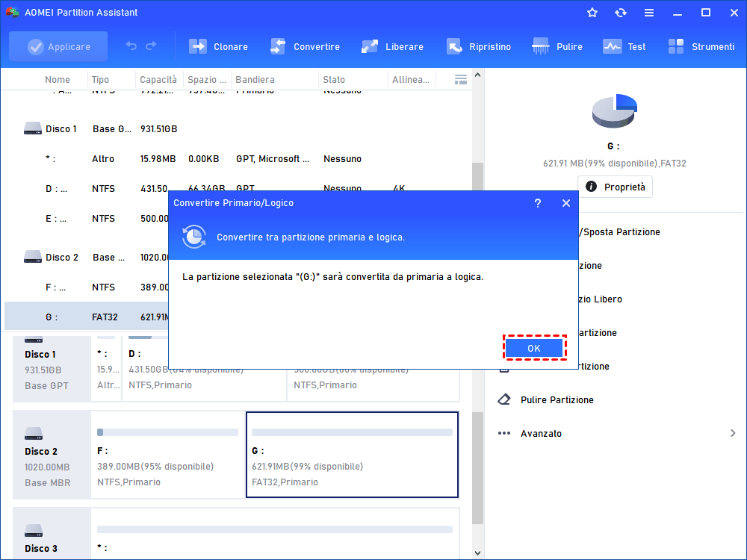The height and width of the screenshot is (560, 747).
Task: Open the Proprietà button for G:
Action: (x=615, y=187)
